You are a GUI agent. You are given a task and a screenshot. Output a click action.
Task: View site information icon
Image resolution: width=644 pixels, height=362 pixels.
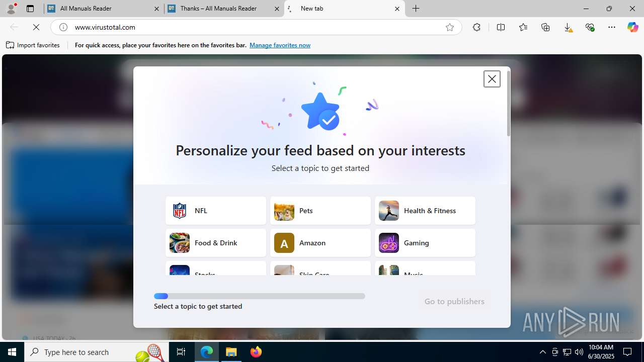point(63,27)
